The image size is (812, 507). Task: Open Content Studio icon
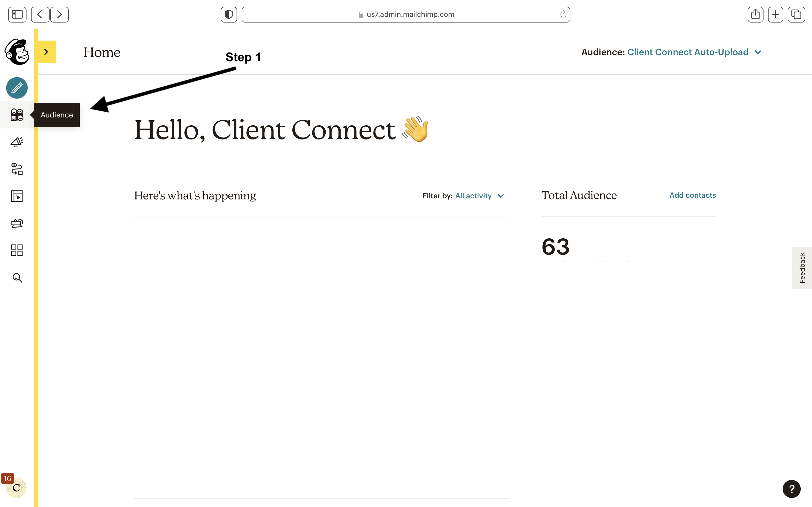(17, 223)
